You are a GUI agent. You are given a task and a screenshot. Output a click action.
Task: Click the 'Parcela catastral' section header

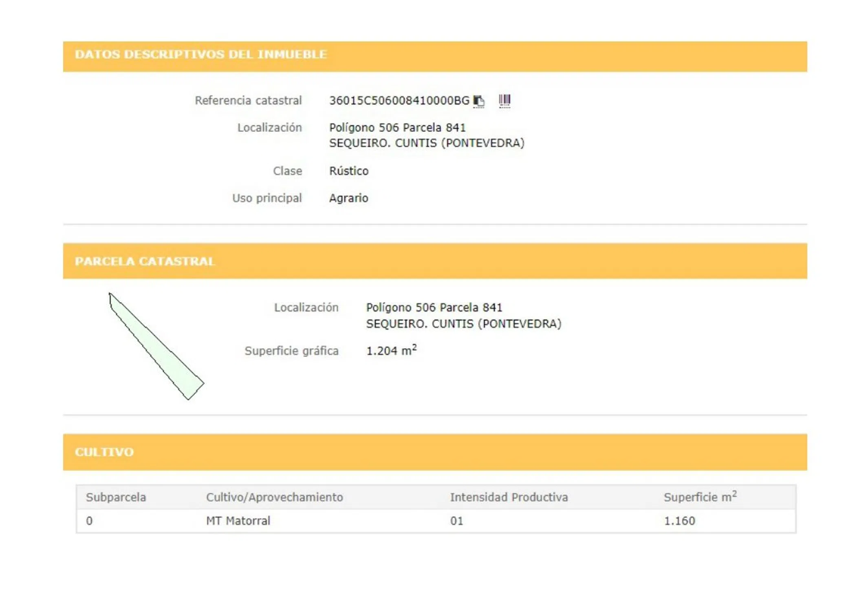[x=145, y=261]
